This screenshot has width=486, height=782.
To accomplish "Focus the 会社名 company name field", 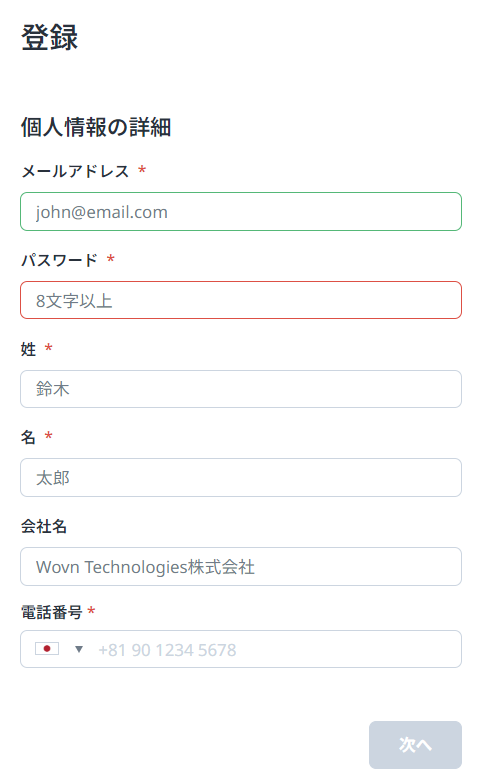I will click(x=241, y=567).
